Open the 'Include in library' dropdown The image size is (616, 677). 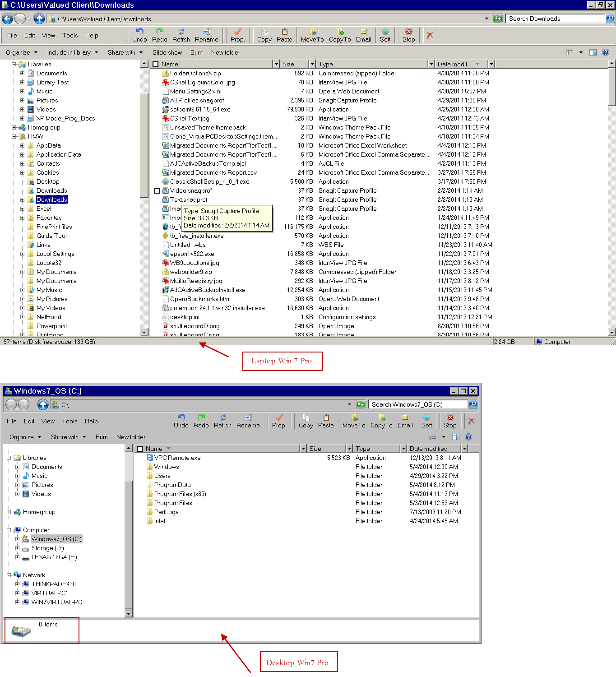[x=72, y=53]
